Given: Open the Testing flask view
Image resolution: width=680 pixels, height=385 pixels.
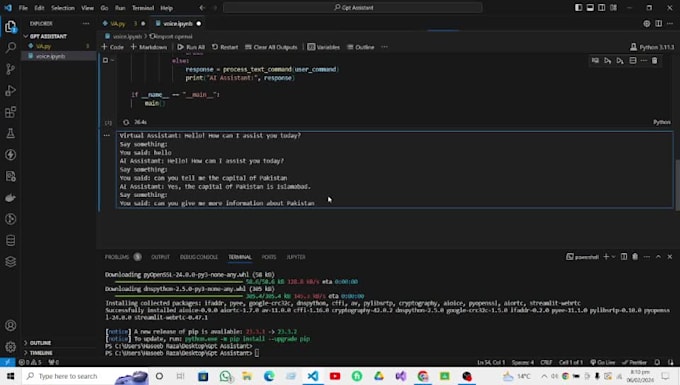Looking at the screenshot, I should [x=10, y=134].
